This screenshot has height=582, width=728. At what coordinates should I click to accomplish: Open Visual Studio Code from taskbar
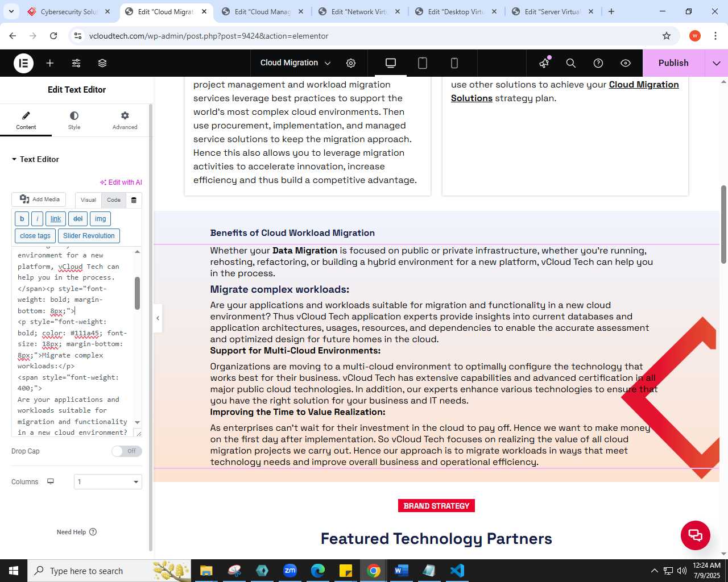[x=457, y=571]
